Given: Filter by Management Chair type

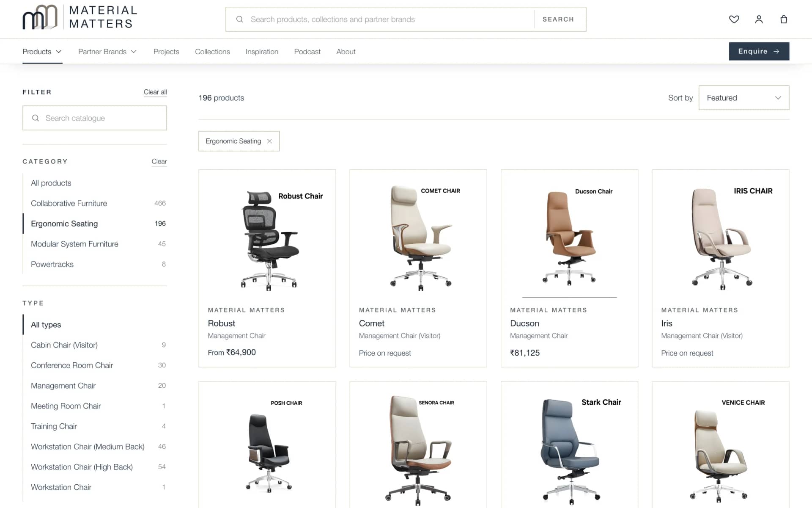Looking at the screenshot, I should point(94,386).
